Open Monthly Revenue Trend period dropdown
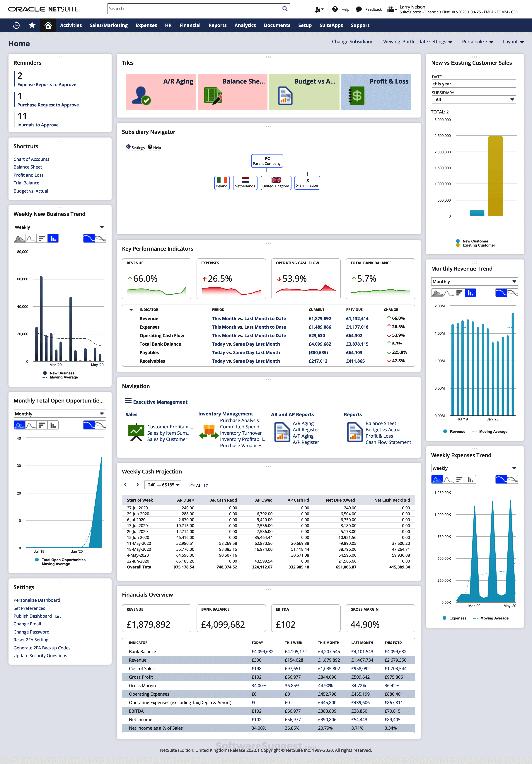The width and height of the screenshot is (532, 764). pyautogui.click(x=475, y=281)
